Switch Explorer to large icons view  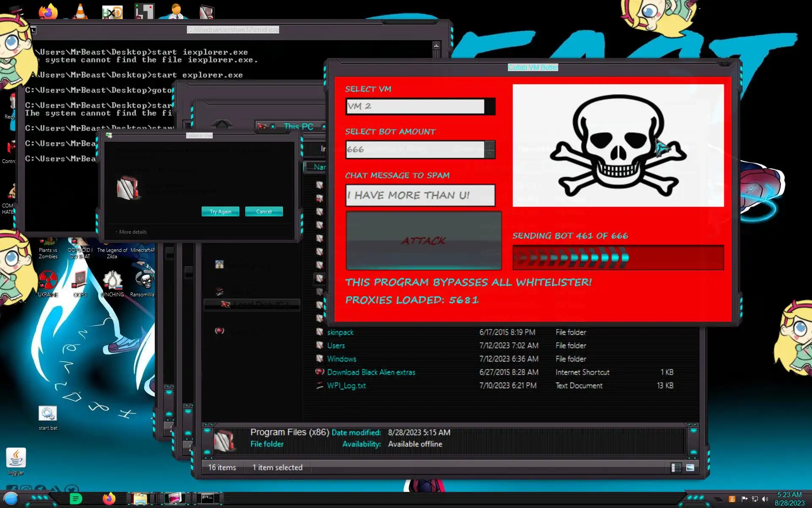click(x=690, y=468)
